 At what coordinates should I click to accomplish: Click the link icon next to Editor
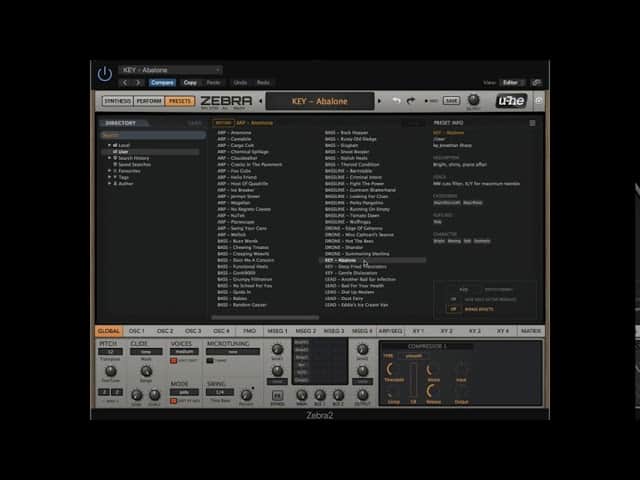tap(536, 83)
